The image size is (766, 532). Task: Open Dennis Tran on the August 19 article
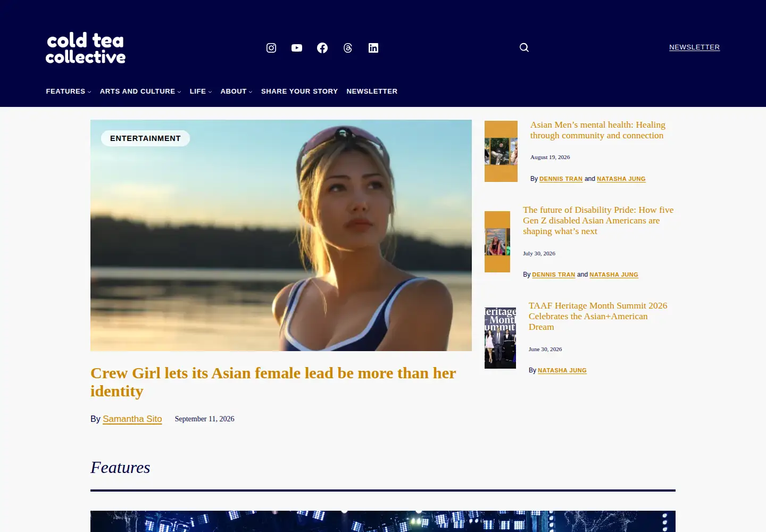tap(561, 179)
